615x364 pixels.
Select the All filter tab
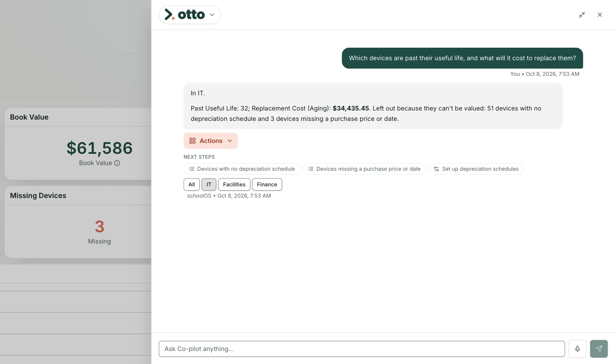192,185
